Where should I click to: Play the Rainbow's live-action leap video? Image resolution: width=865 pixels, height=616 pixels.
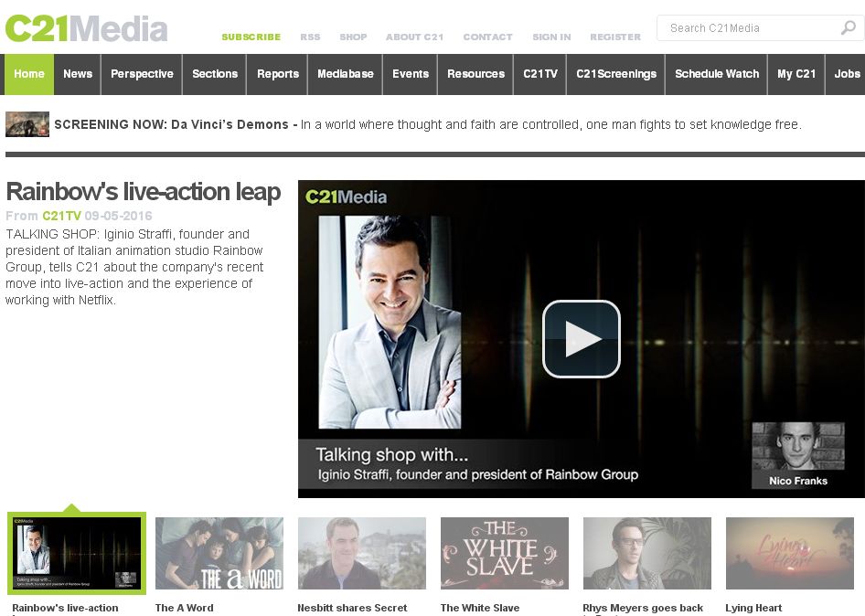(582, 339)
